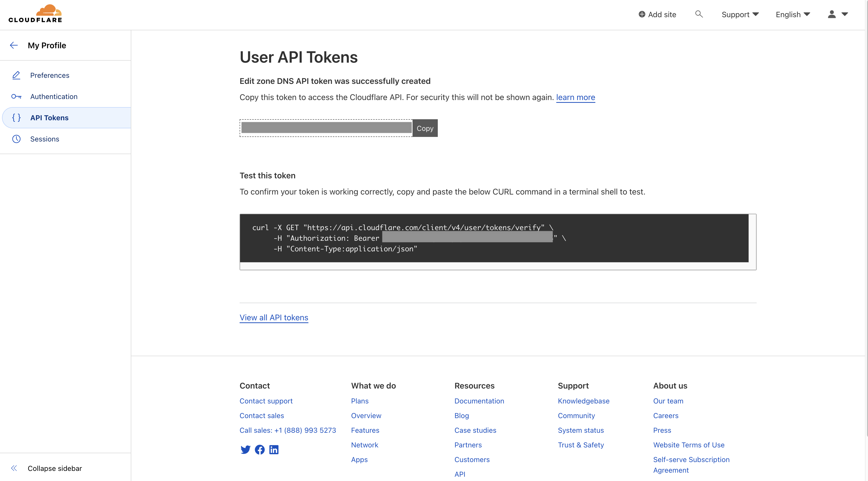Screen dimensions: 868x481
Task: Click the Add site plus icon
Action: pyautogui.click(x=642, y=14)
